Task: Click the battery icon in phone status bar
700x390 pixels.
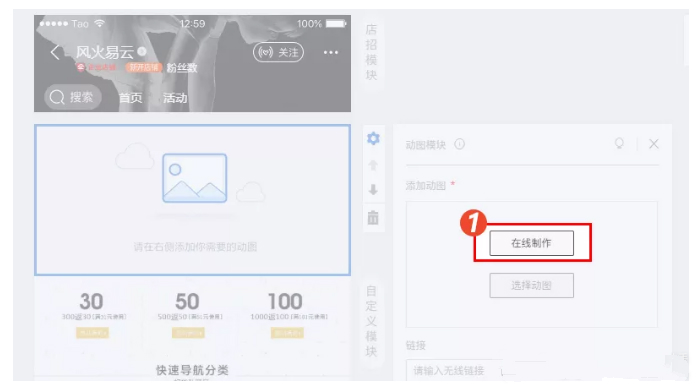Action: click(336, 24)
